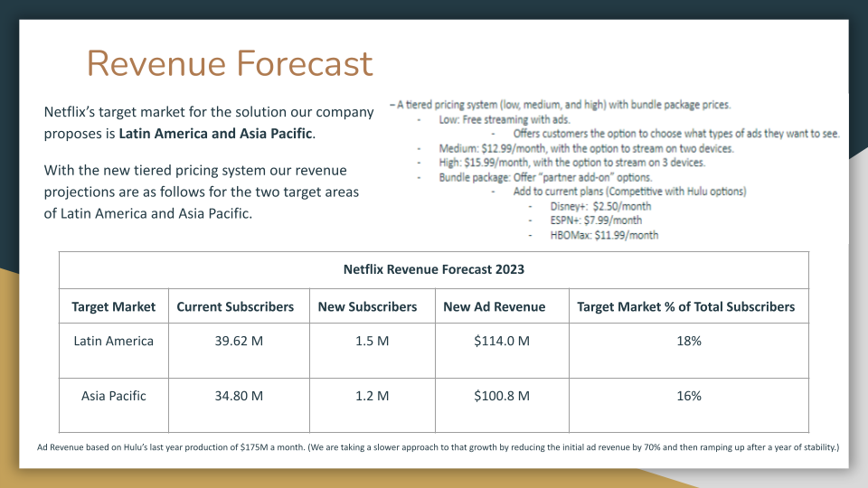The width and height of the screenshot is (868, 488).
Task: Select the bold "Latin America and Asia Pacific" text
Action: pyautogui.click(x=216, y=134)
